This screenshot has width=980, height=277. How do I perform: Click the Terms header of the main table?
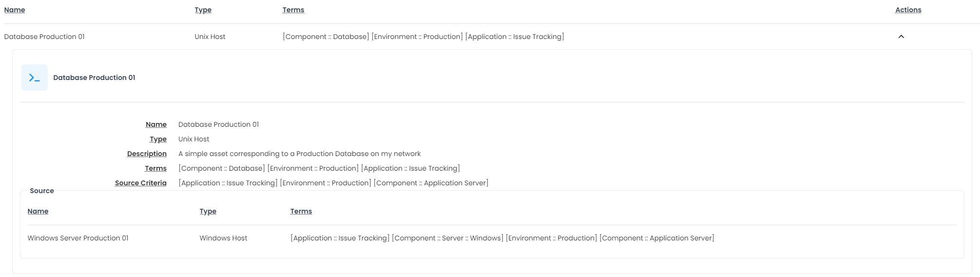293,10
